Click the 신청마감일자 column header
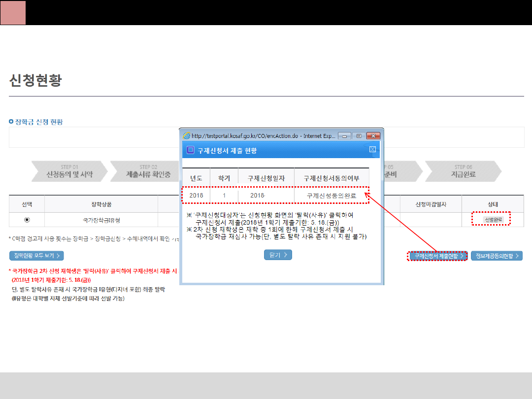532x399 pixels. [x=431, y=204]
